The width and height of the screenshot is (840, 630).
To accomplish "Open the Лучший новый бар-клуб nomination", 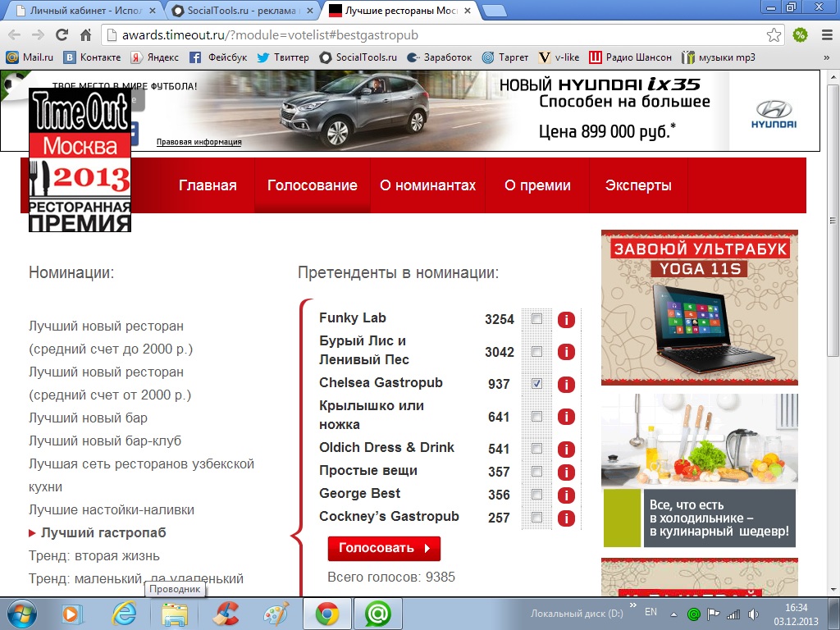I will tap(105, 441).
